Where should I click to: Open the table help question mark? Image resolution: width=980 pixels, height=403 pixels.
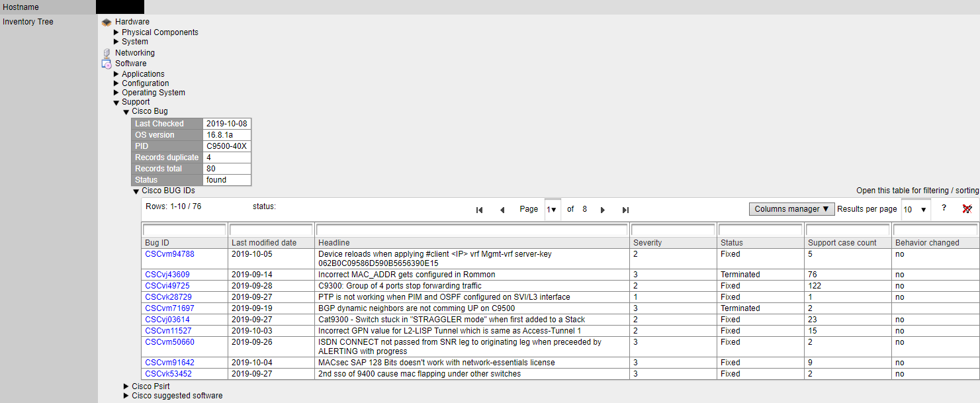[x=944, y=208]
